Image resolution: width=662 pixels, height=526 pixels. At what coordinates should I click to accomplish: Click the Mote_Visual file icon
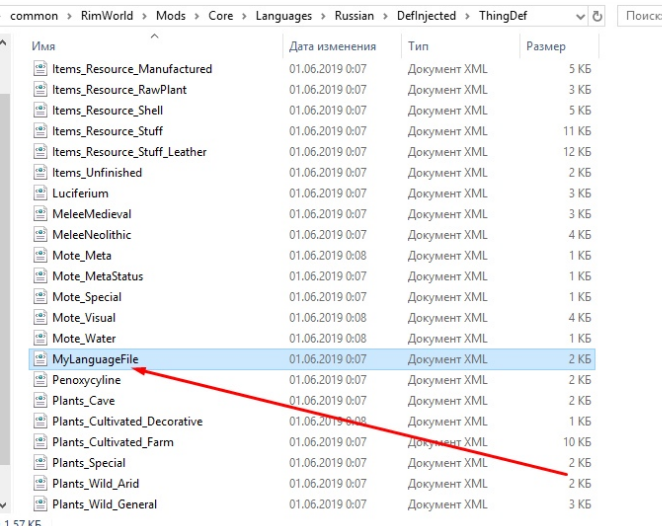click(40, 317)
